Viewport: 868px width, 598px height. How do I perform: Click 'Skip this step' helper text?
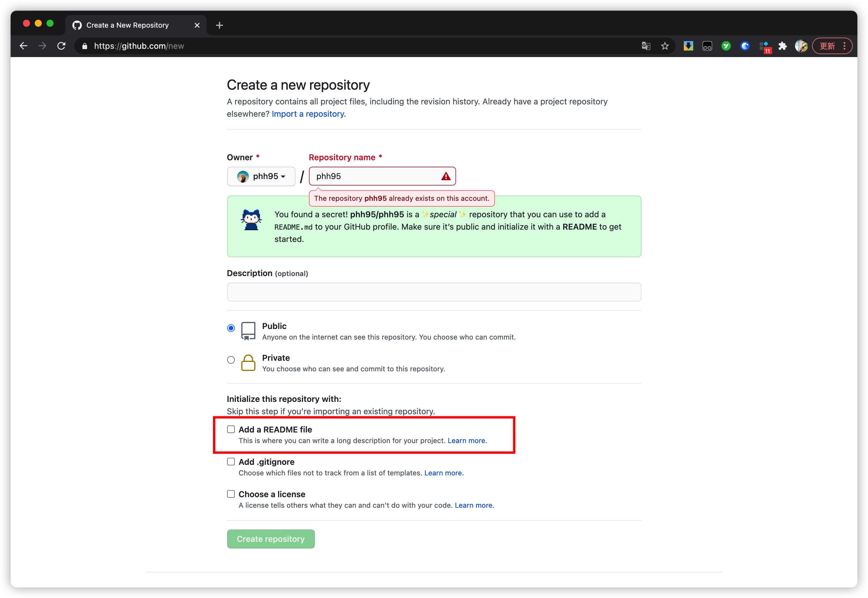[x=331, y=411]
